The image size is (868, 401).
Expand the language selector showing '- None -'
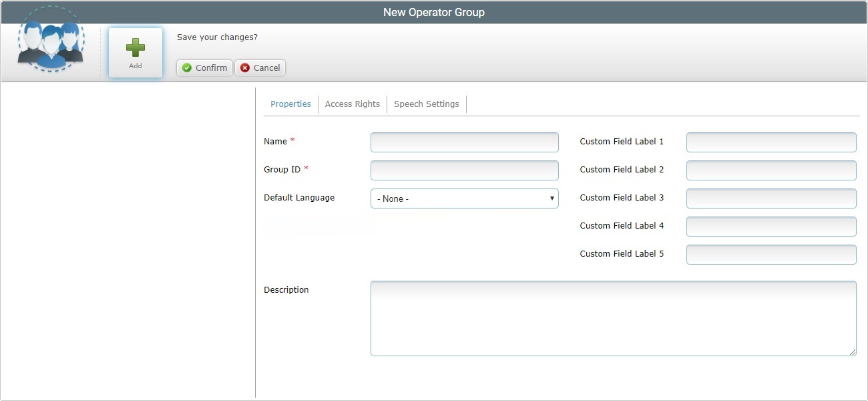464,198
